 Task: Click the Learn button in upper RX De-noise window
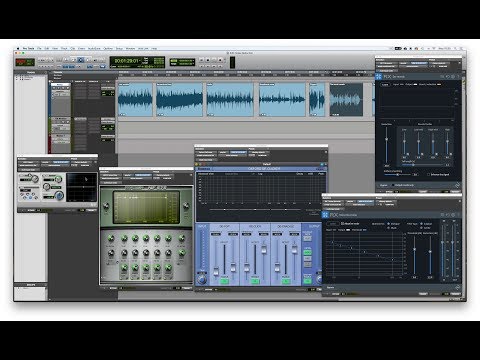click(x=385, y=85)
